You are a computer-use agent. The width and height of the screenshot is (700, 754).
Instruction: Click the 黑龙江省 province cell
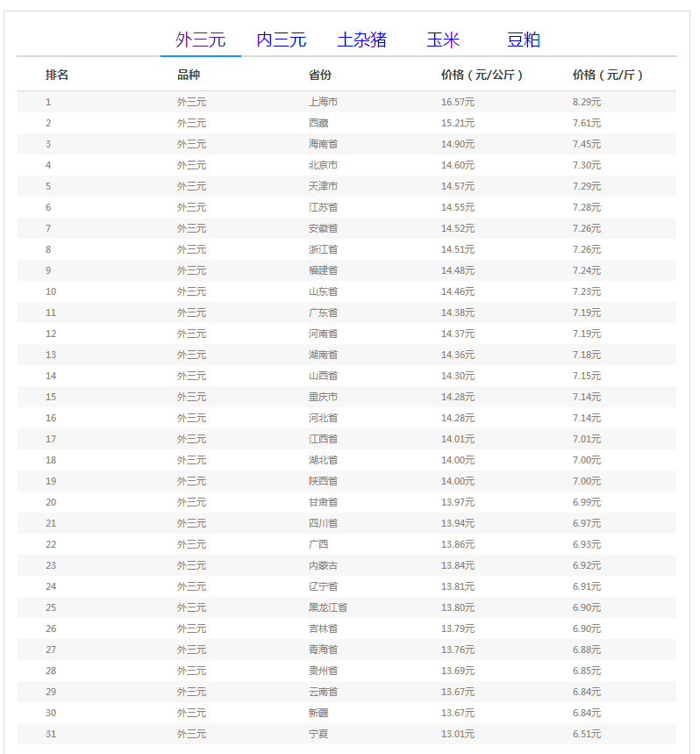[328, 607]
